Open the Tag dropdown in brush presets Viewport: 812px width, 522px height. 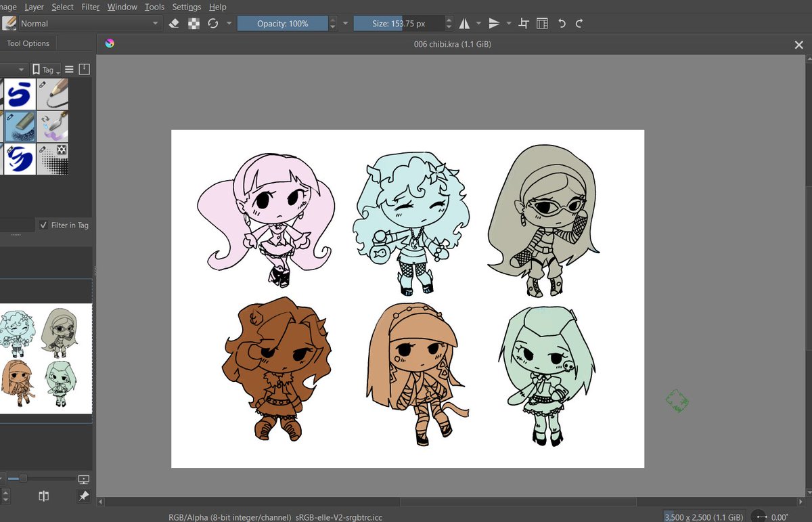point(47,69)
